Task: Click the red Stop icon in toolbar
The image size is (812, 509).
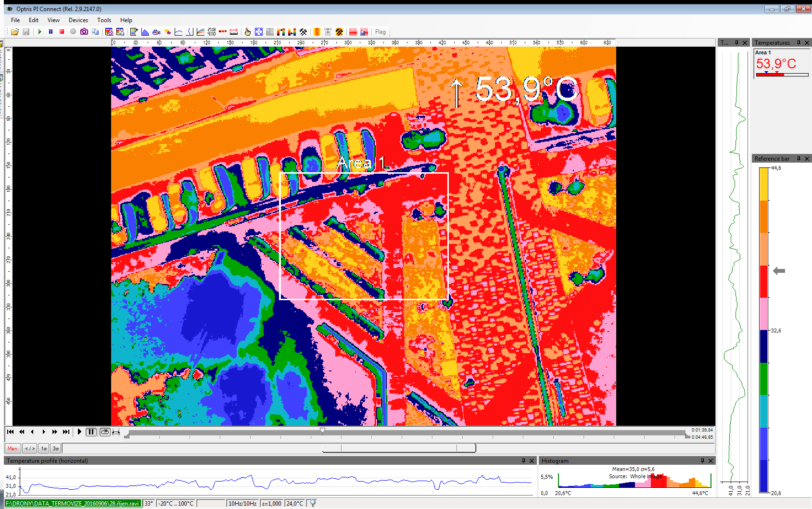Action: (62, 32)
